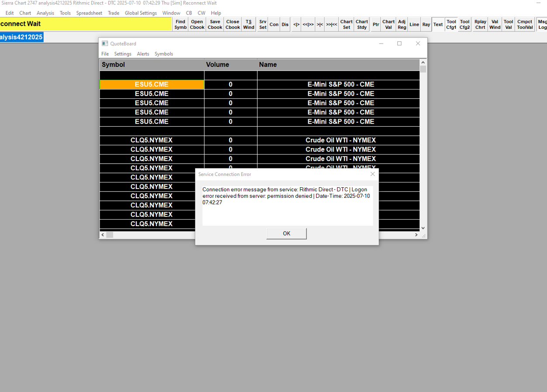Click the Rplay Chrt replay button

click(x=480, y=24)
